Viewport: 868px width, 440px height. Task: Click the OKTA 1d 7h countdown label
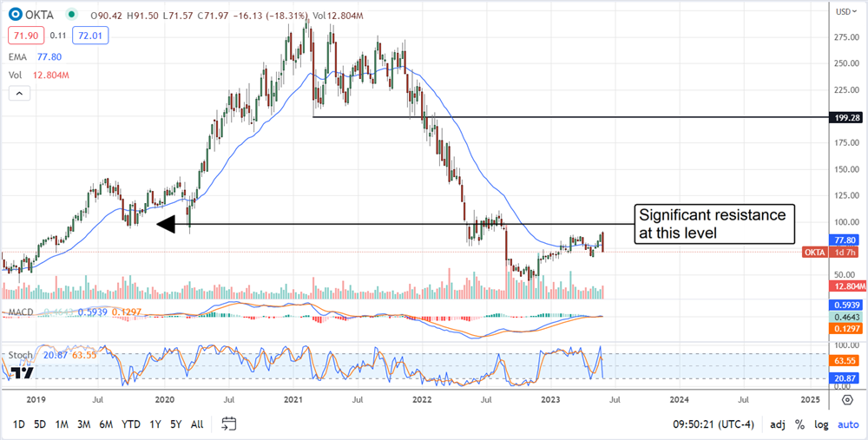coord(832,253)
